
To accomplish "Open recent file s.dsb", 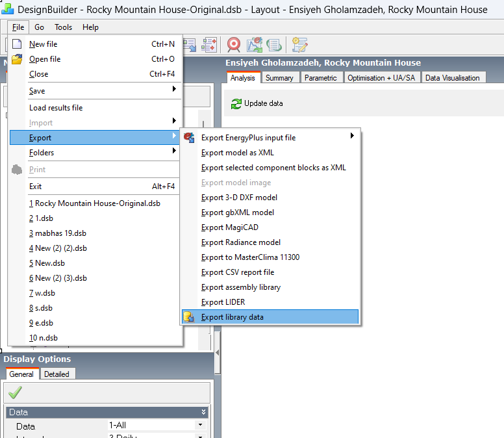I will (95, 308).
